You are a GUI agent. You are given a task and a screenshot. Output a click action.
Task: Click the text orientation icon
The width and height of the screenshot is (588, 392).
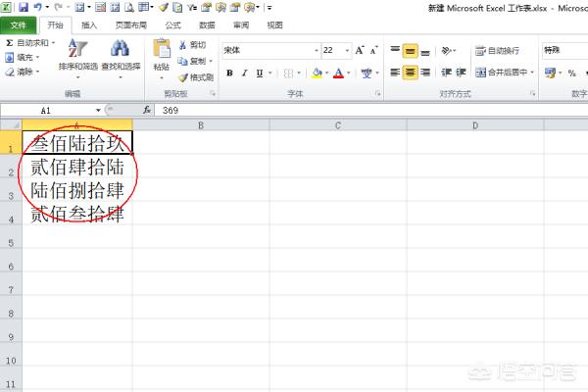pyautogui.click(x=446, y=50)
